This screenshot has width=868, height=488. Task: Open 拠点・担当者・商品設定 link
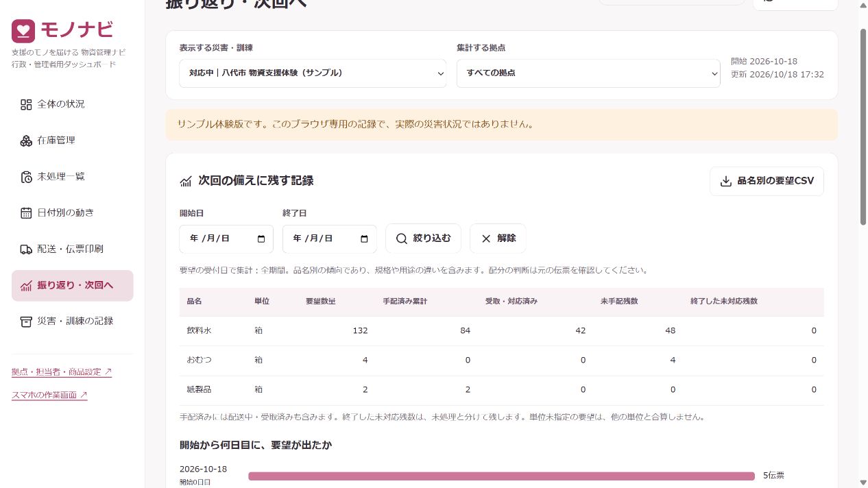(62, 372)
